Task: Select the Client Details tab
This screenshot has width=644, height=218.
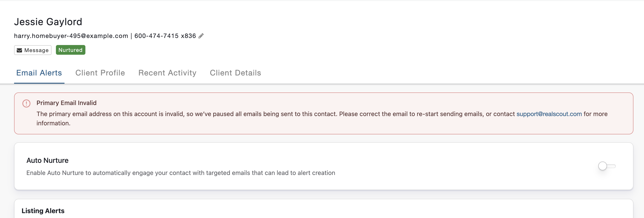Action: coord(235,73)
